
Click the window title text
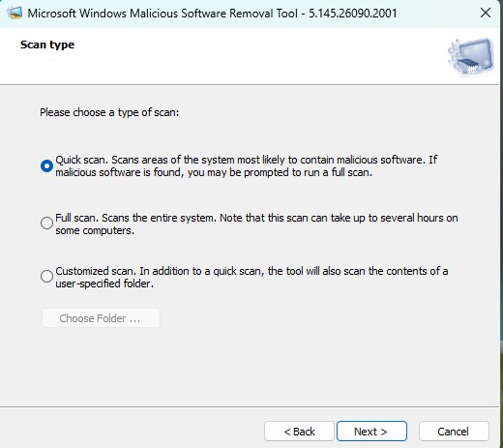pos(212,14)
